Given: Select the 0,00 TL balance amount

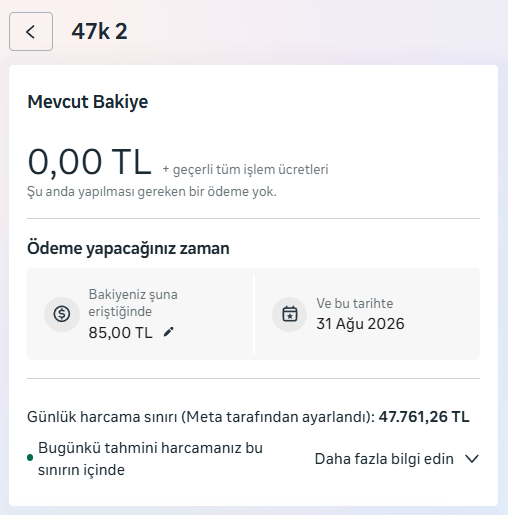Looking at the screenshot, I should [90, 162].
